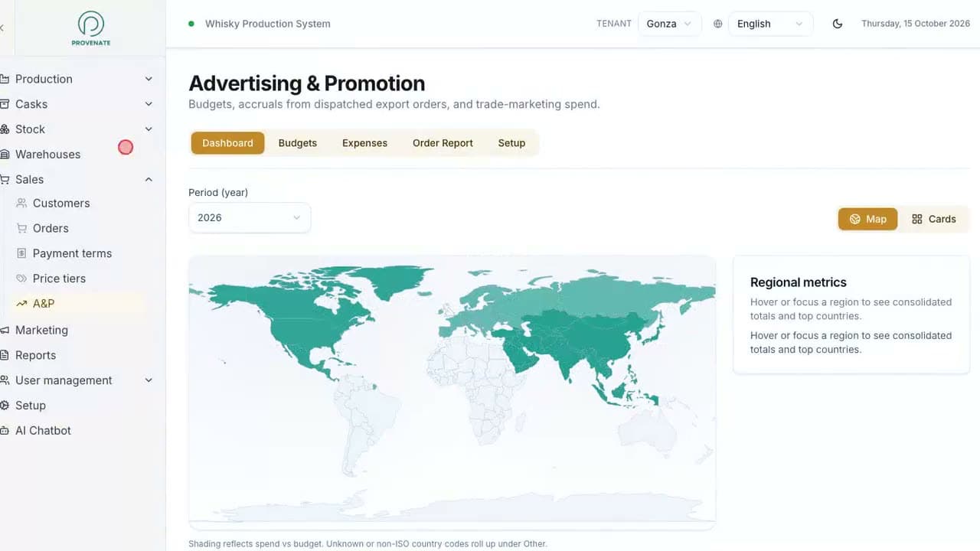Screen dimensions: 980x551
Task: Switch to the Budgets tab
Action: tap(298, 143)
